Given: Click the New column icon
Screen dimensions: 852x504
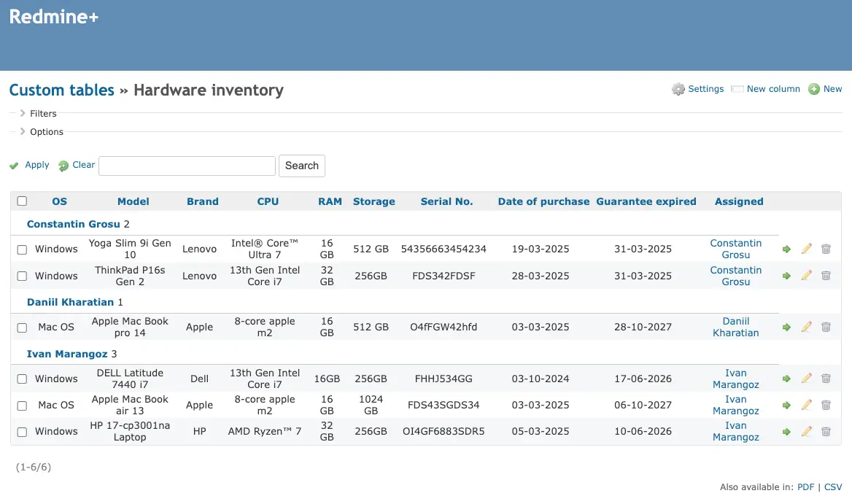Looking at the screenshot, I should 738,88.
